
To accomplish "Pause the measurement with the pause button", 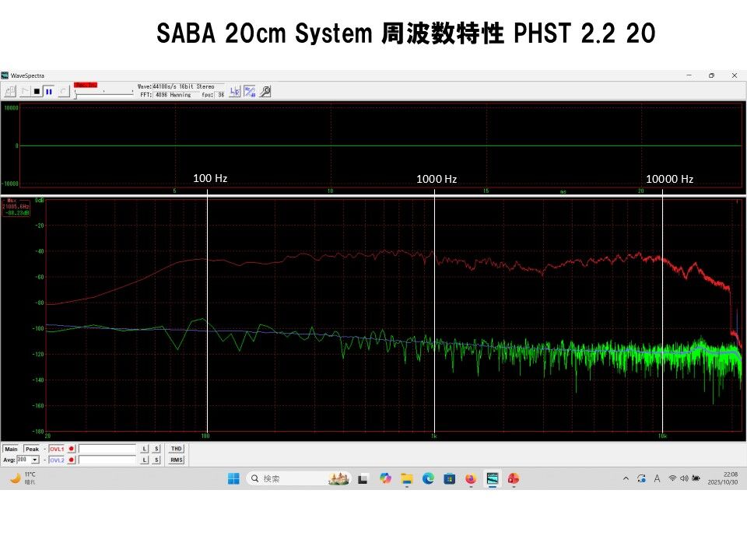I will pyautogui.click(x=48, y=92).
